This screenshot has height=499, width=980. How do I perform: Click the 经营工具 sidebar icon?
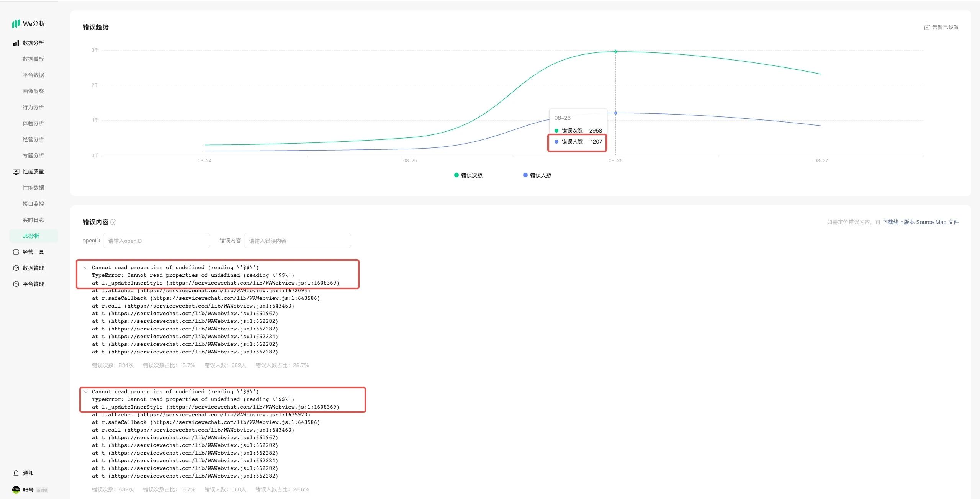pyautogui.click(x=16, y=252)
